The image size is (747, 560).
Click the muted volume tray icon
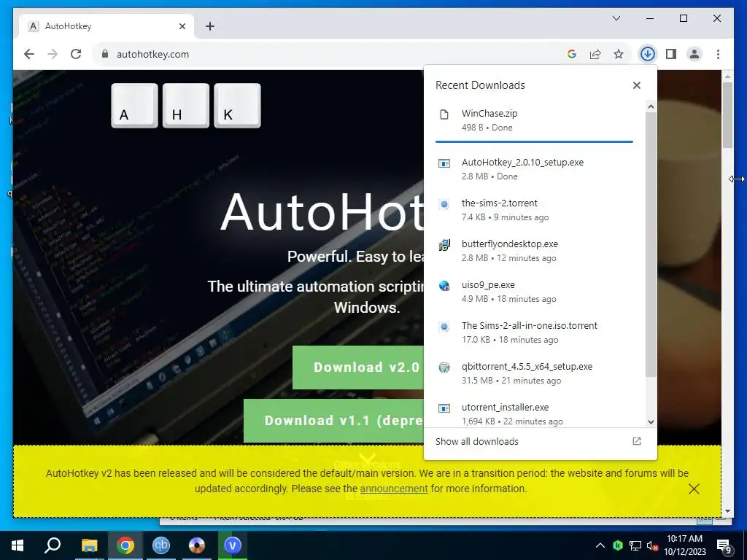click(652, 545)
